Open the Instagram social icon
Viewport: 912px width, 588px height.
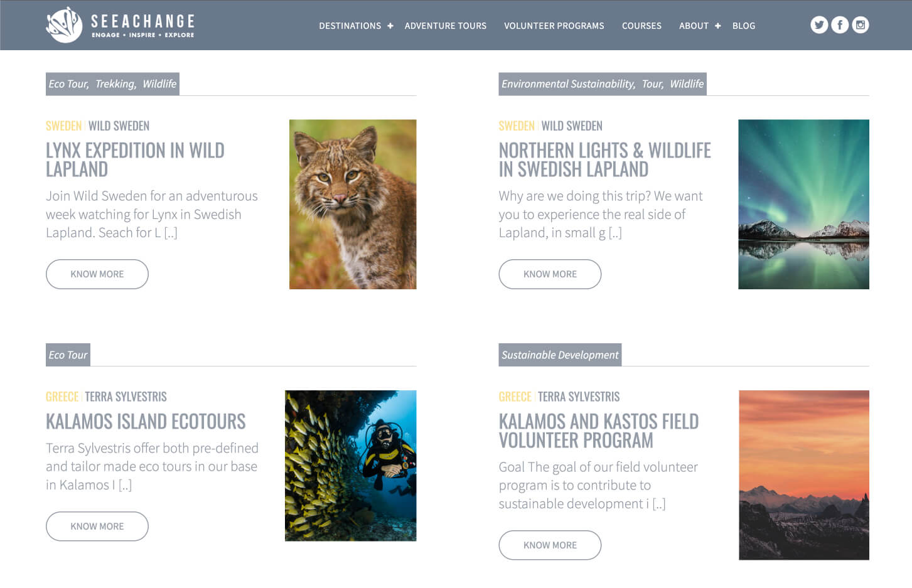point(861,25)
